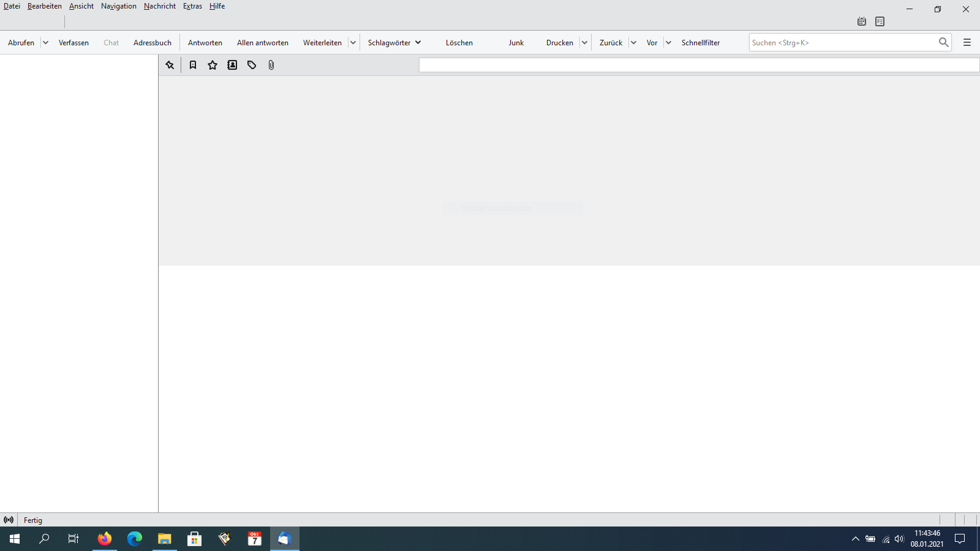Toggle the attachment filter icon
The width and height of the screenshot is (980, 551).
click(271, 65)
